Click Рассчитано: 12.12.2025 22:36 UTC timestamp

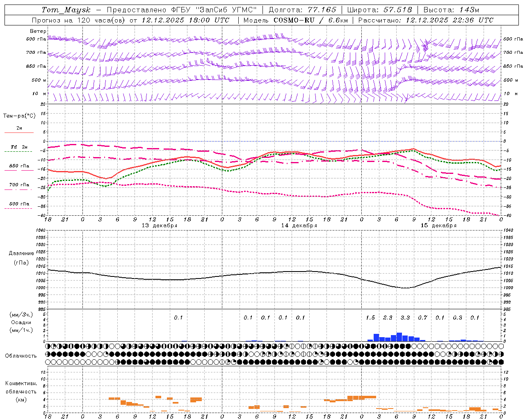click(426, 20)
